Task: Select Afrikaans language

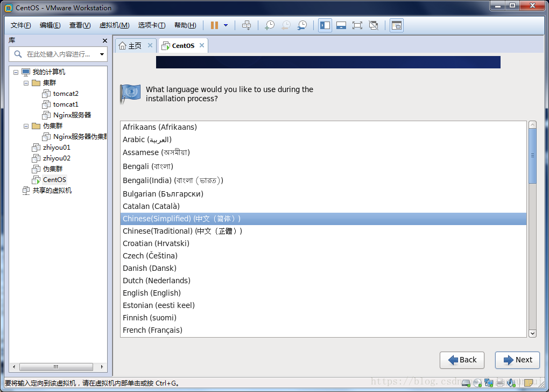Action: (323, 127)
